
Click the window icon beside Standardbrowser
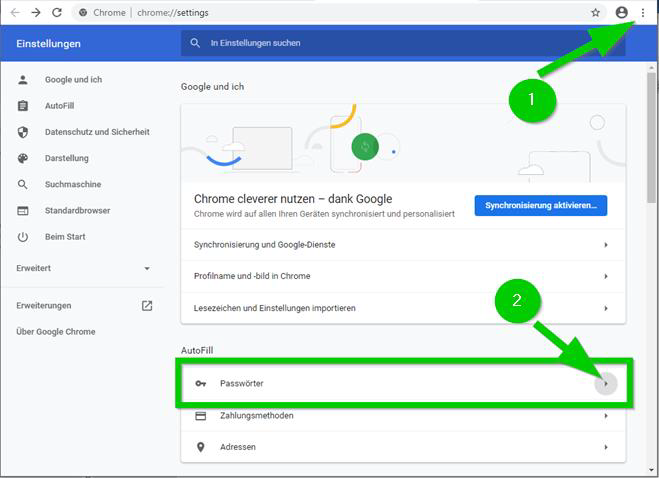[x=23, y=211]
